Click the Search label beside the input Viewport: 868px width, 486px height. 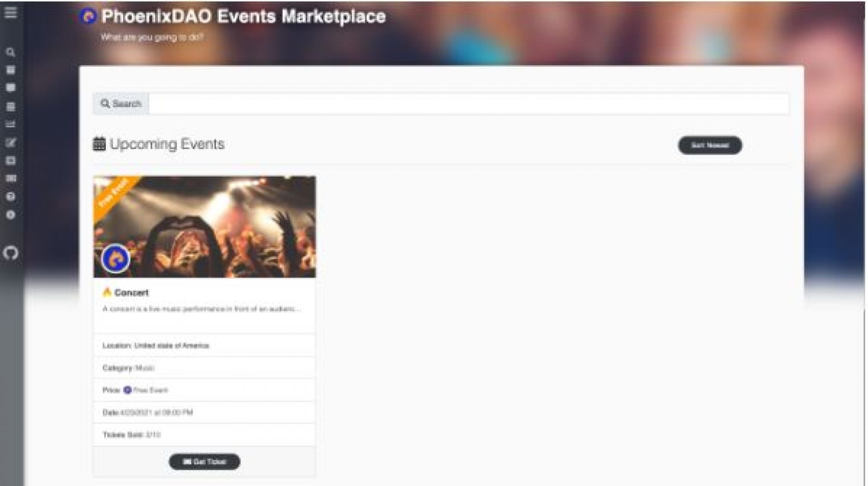pyautogui.click(x=121, y=104)
